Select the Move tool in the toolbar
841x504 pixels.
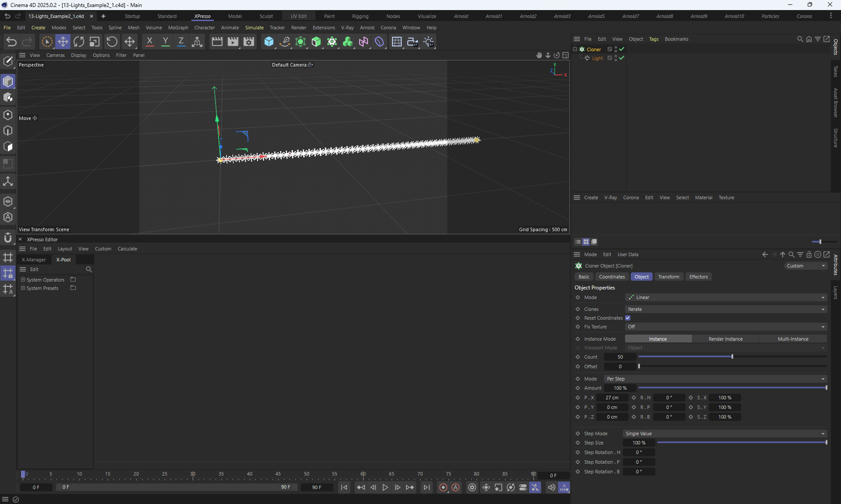63,42
